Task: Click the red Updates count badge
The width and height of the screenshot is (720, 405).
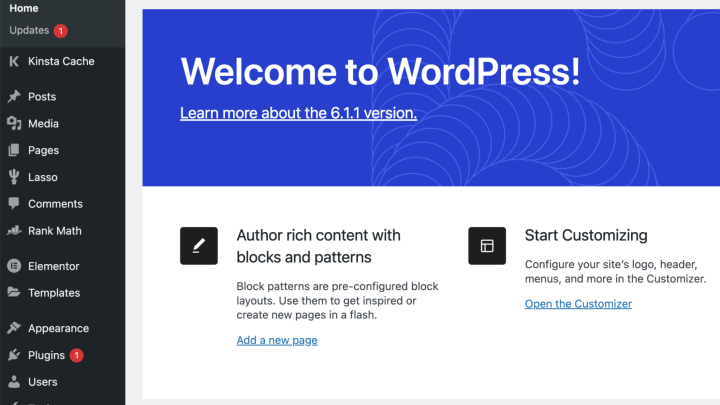Action: point(61,31)
